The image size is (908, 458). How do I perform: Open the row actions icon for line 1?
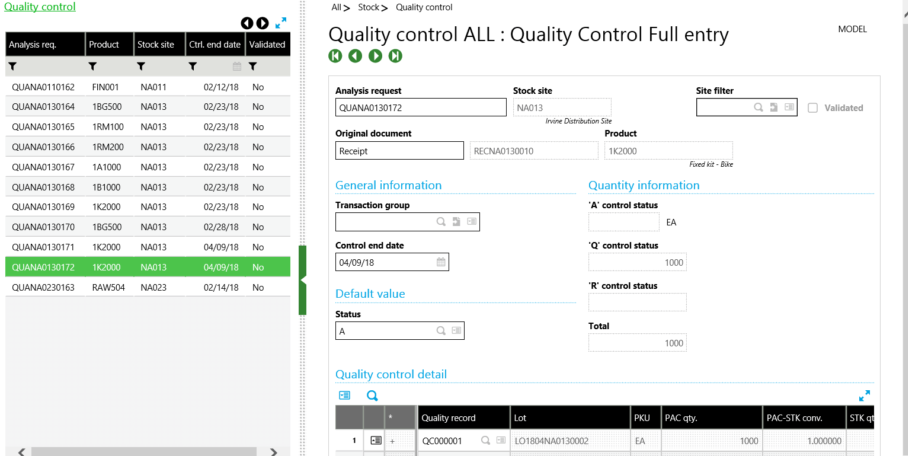point(376,440)
